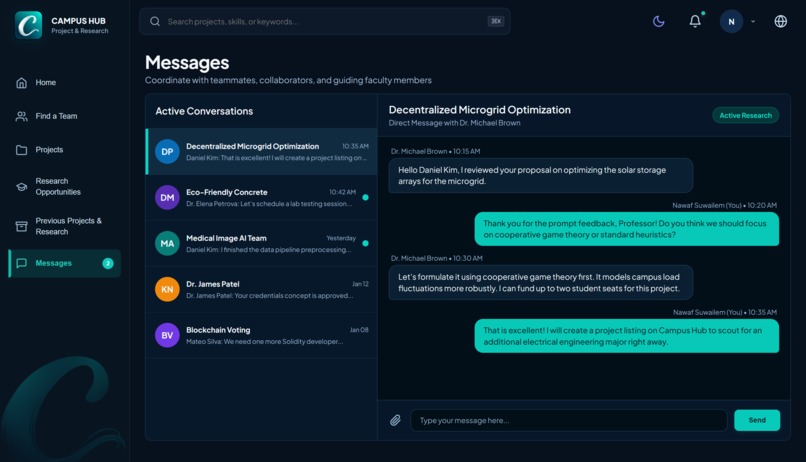Click the N user avatar
This screenshot has width=806, height=462.
[731, 22]
